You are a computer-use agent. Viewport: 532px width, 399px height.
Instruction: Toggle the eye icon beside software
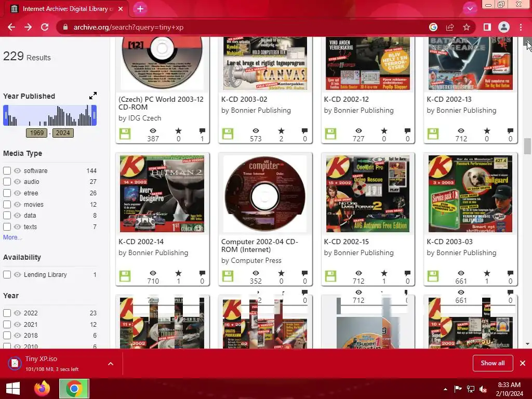17,170
